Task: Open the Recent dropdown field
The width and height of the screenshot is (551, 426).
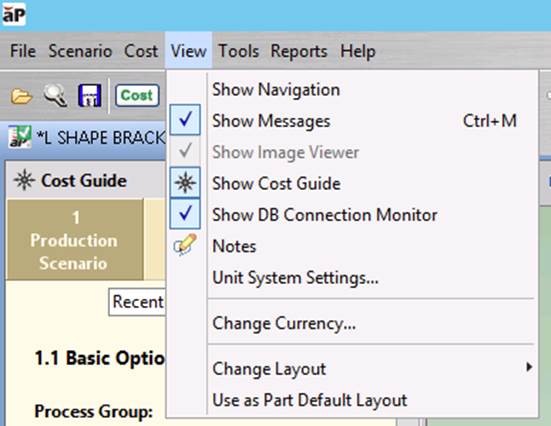Action: click(137, 302)
